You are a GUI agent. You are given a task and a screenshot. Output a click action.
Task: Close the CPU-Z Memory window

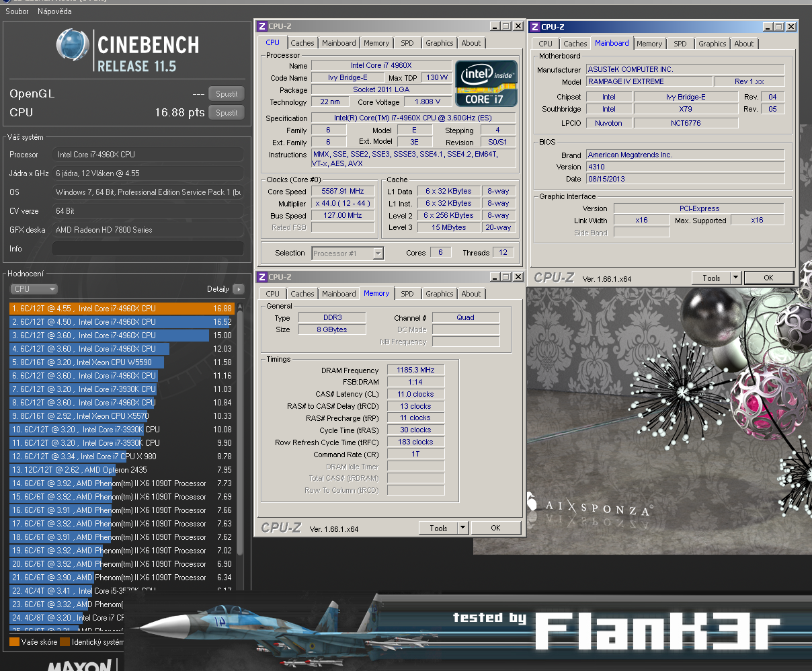pos(518,277)
